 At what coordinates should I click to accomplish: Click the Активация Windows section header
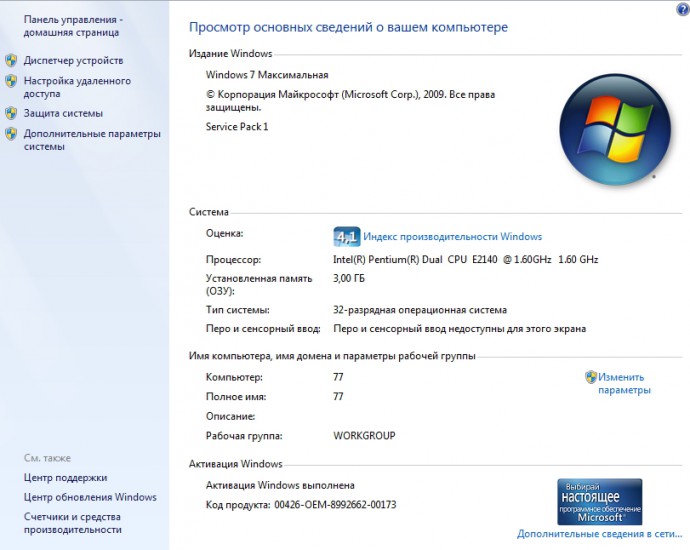click(x=236, y=464)
